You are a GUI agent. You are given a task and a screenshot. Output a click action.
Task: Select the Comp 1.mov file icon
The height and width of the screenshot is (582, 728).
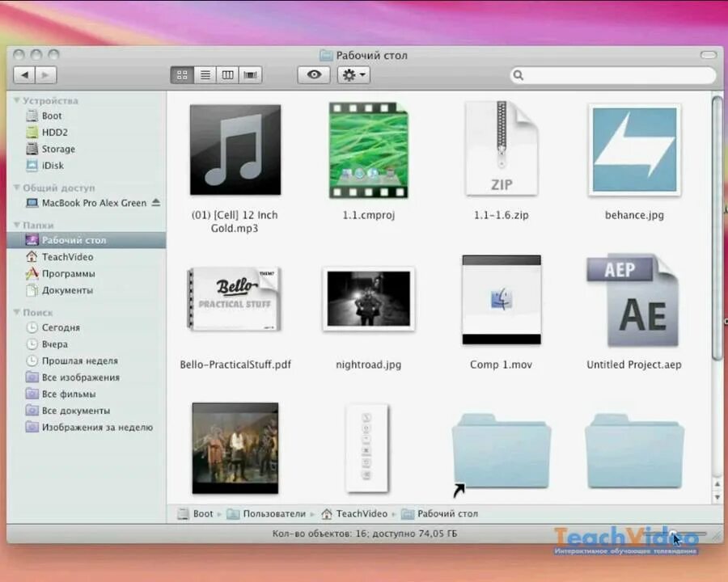(x=502, y=299)
